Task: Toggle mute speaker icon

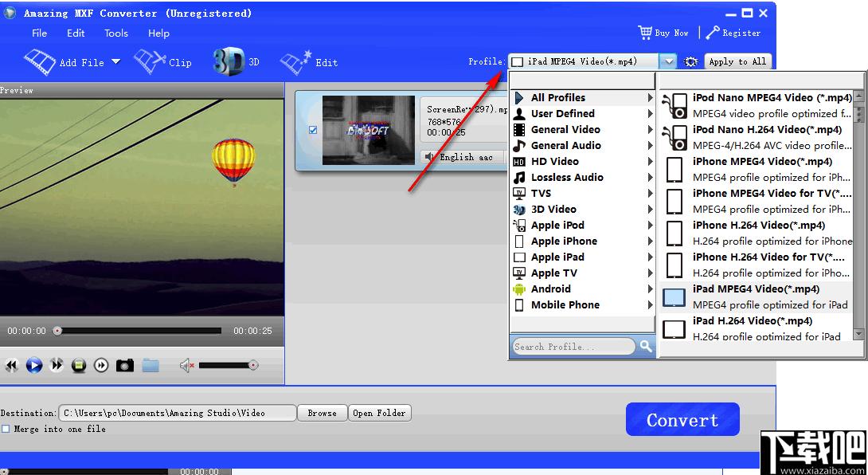Action: click(x=186, y=365)
